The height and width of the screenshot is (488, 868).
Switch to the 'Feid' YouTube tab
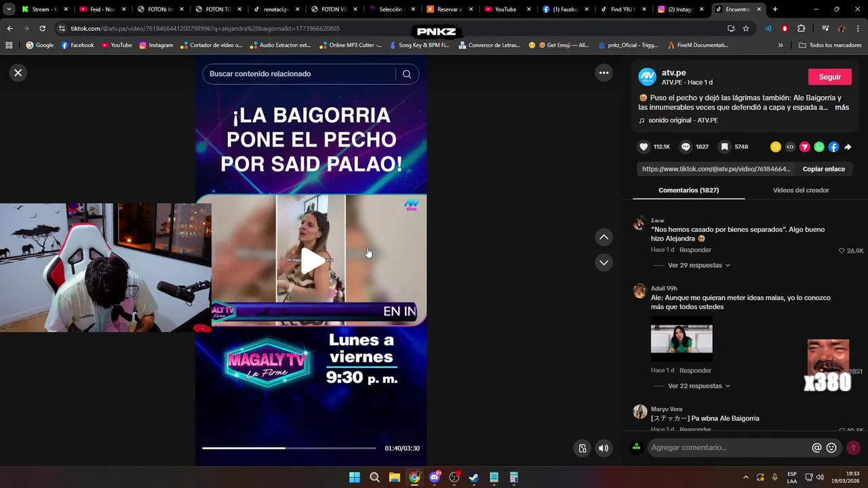[x=102, y=9]
